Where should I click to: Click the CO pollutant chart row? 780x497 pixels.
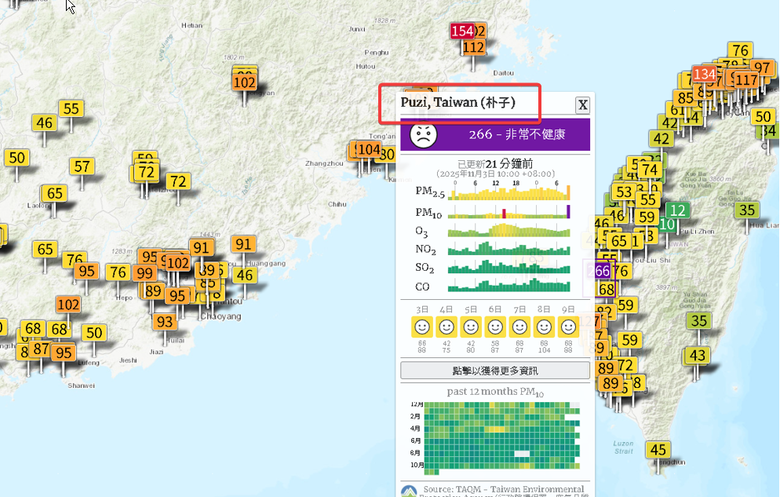click(x=508, y=288)
